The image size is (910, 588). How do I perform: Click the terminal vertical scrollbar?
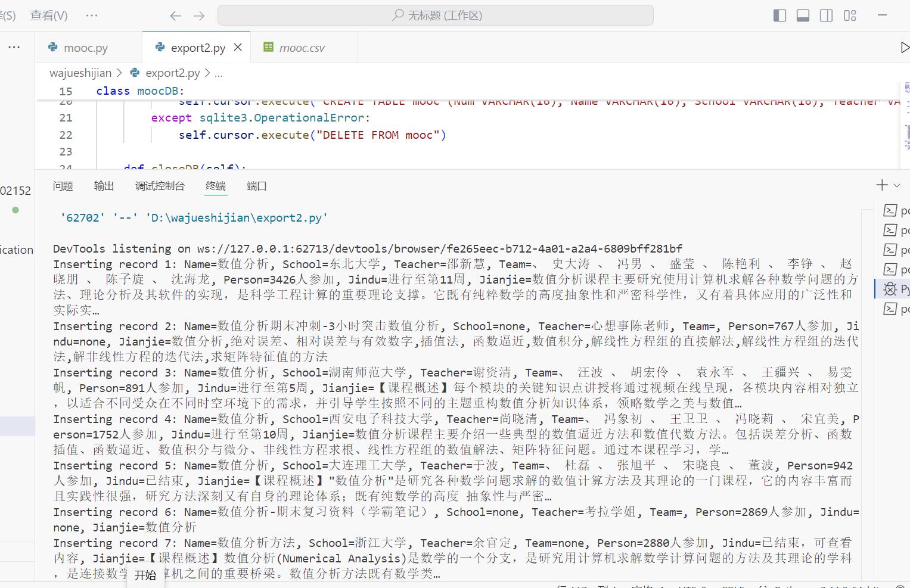click(866, 393)
